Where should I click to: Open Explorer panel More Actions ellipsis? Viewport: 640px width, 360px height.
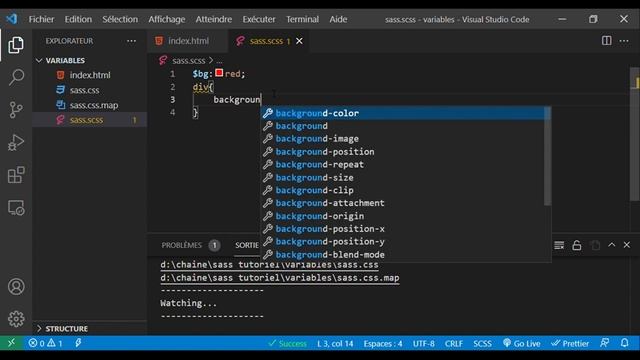[131, 41]
